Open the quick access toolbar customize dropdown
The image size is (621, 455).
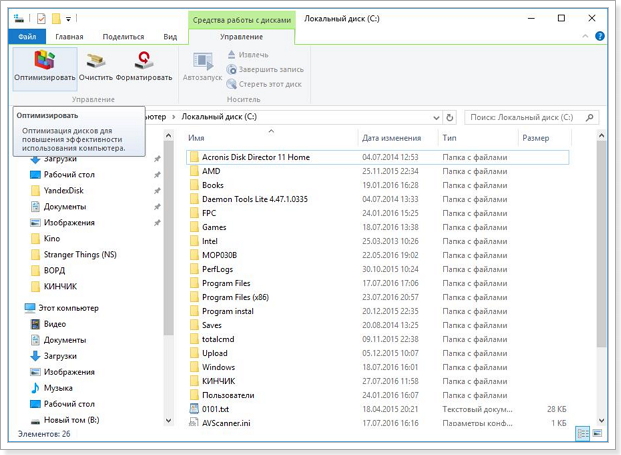[x=69, y=19]
